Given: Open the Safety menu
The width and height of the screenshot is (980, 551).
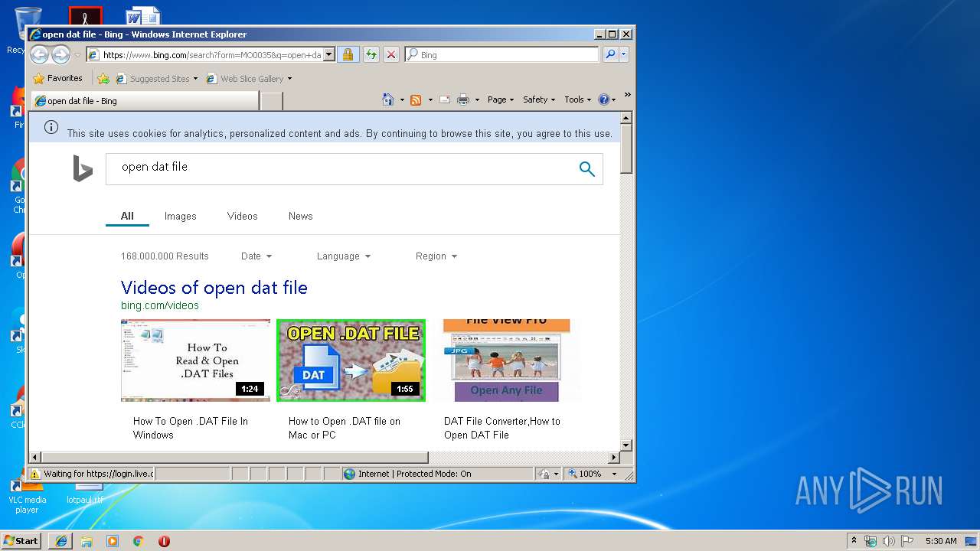Looking at the screenshot, I should 539,99.
